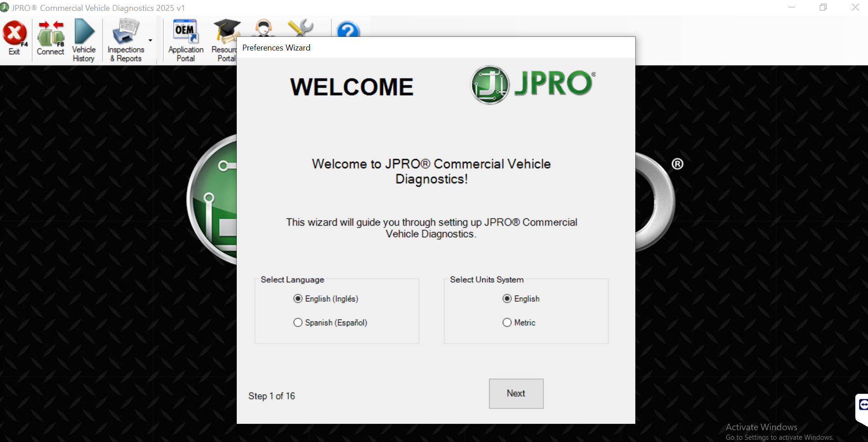868x442 pixels.
Task: Click the 'Select Language' group label
Action: (292, 279)
